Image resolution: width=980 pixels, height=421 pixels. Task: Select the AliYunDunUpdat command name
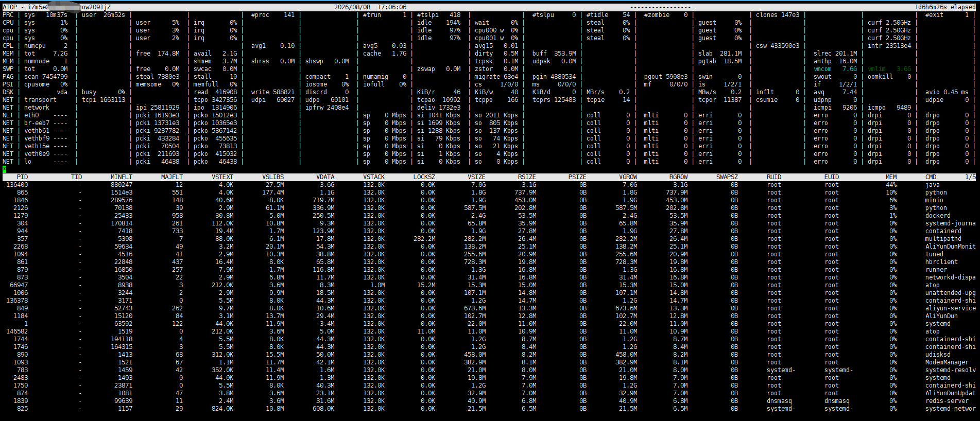point(950,393)
